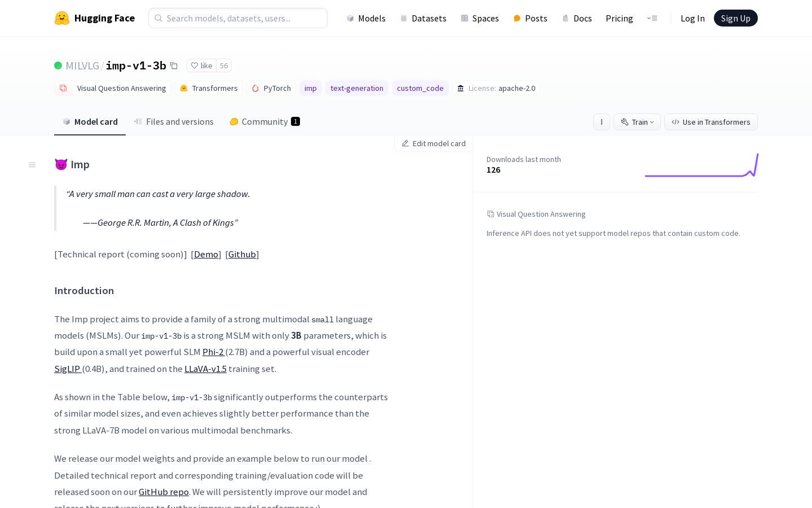Click Edit model card button

click(434, 143)
